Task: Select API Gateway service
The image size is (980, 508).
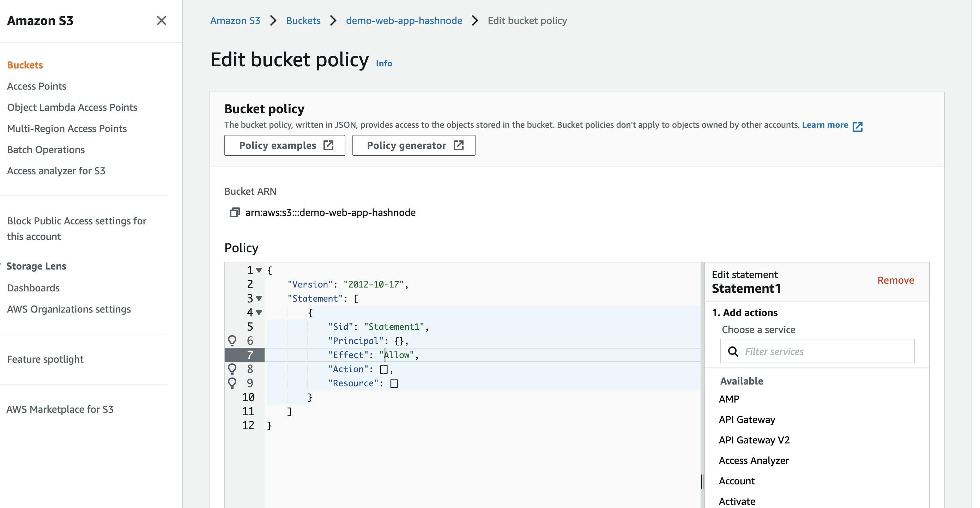Action: point(747,420)
